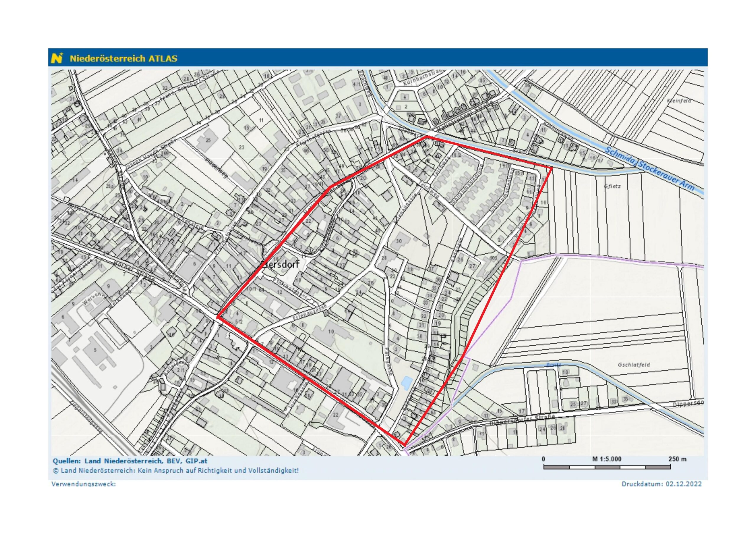Click building 25 near Joseph Haydn-Straße
This screenshot has height=535, width=756.
tap(208, 140)
